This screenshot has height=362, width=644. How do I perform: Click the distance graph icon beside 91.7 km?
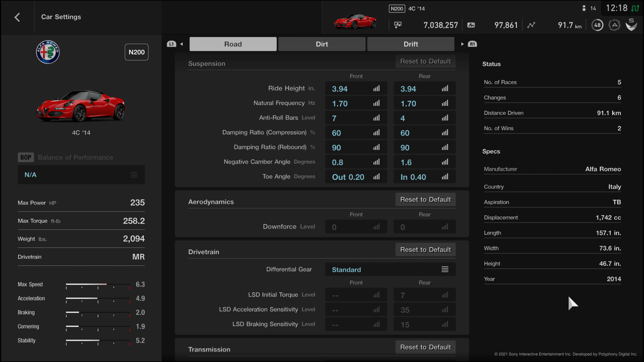click(531, 25)
